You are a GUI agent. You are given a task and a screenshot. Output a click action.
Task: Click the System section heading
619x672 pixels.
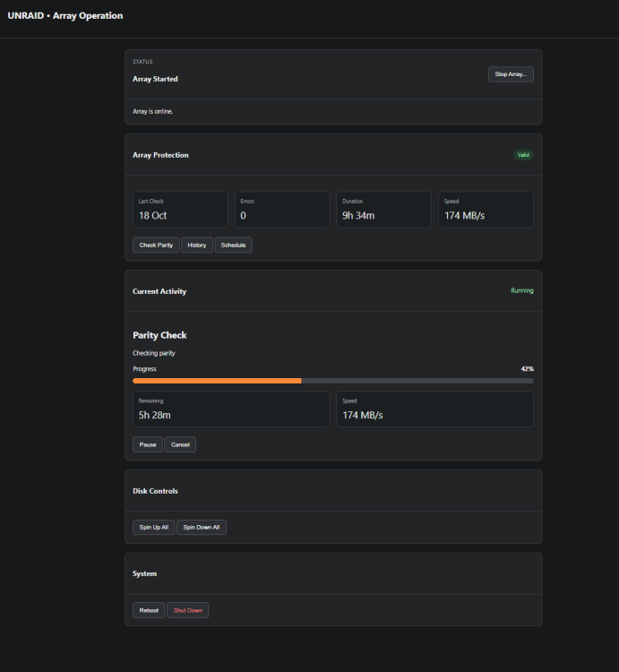tap(144, 573)
